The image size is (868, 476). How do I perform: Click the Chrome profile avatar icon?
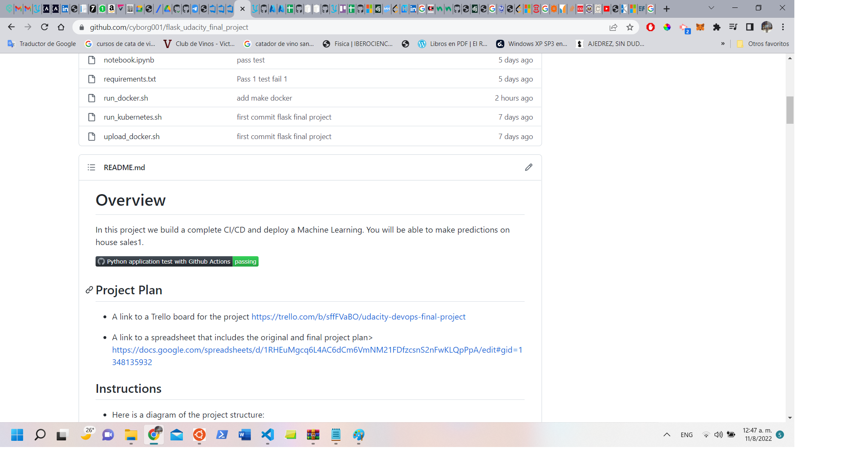(767, 27)
